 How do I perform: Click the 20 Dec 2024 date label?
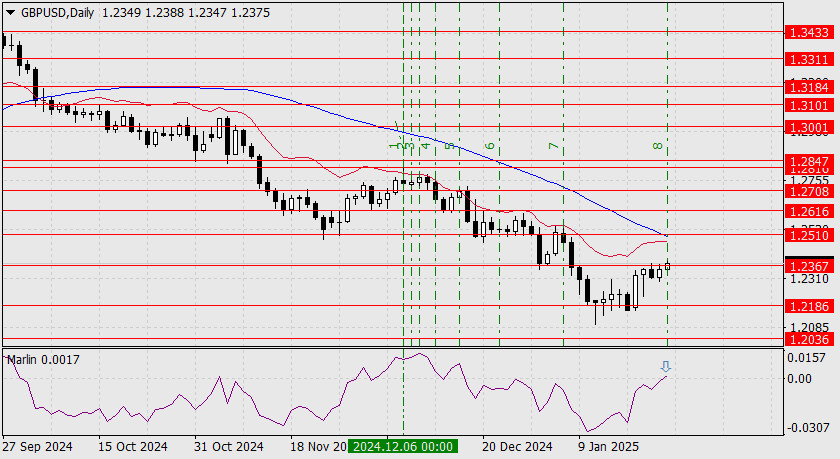pyautogui.click(x=517, y=447)
